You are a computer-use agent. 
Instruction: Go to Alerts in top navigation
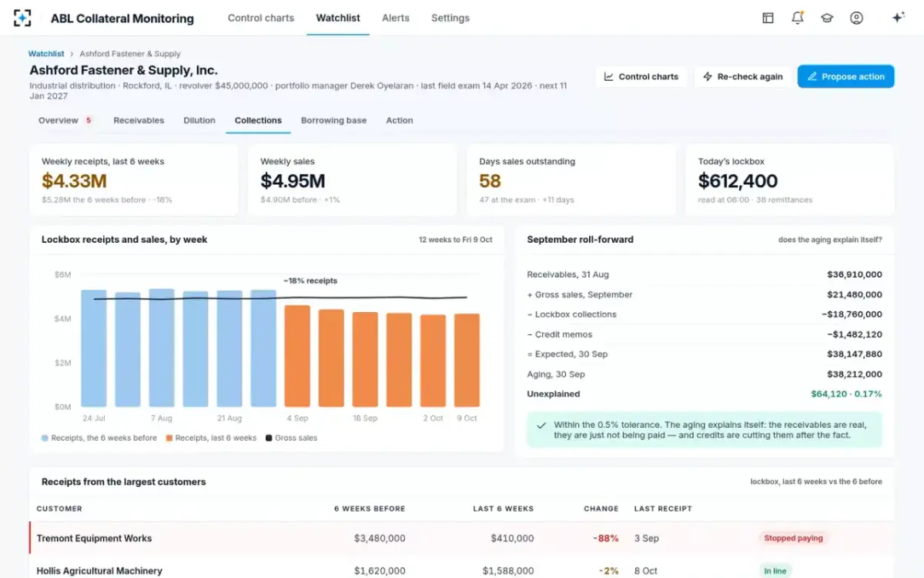point(396,18)
